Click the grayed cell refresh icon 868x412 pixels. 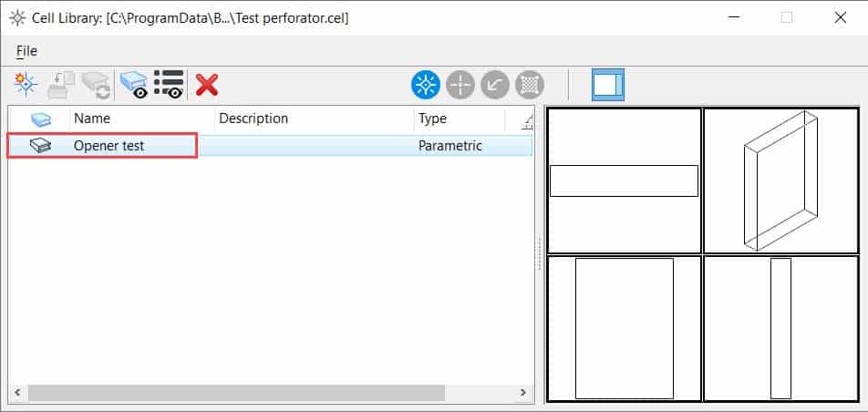(95, 85)
